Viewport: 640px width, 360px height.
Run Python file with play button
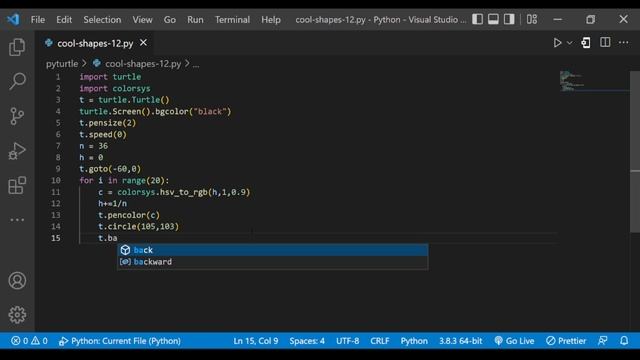click(x=557, y=43)
